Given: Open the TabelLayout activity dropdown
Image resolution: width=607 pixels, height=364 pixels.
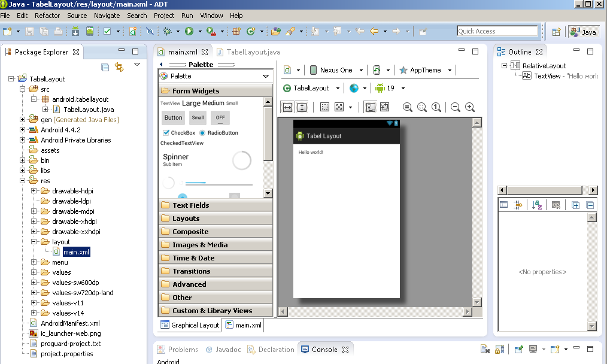Looking at the screenshot, I should [311, 88].
